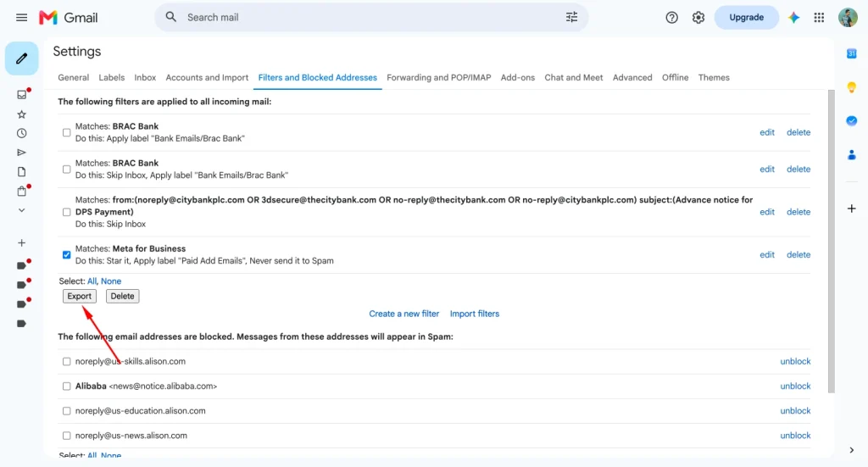The height and width of the screenshot is (467, 868).
Task: Click the settings page vertical scrollbar
Action: point(831,242)
